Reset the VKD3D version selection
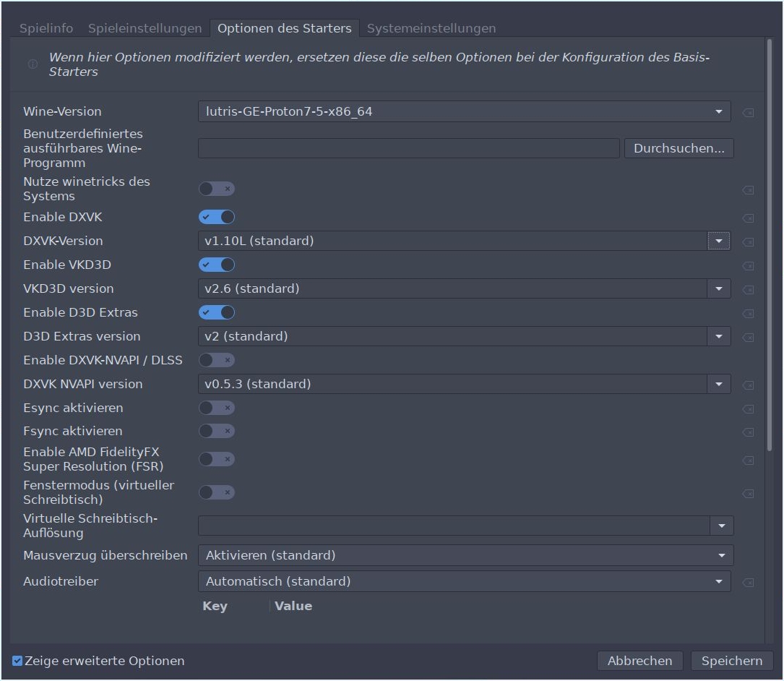Viewport: 784px width, 681px height. tap(749, 288)
